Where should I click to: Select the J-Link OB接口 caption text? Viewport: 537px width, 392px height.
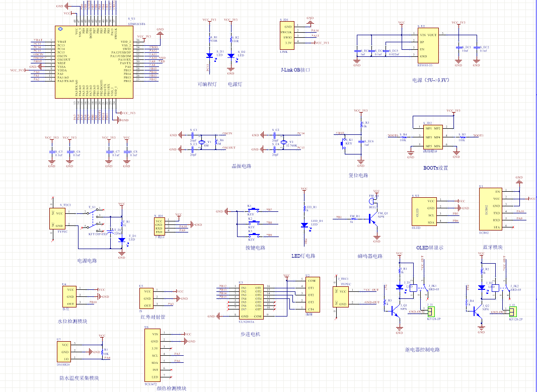coord(295,70)
